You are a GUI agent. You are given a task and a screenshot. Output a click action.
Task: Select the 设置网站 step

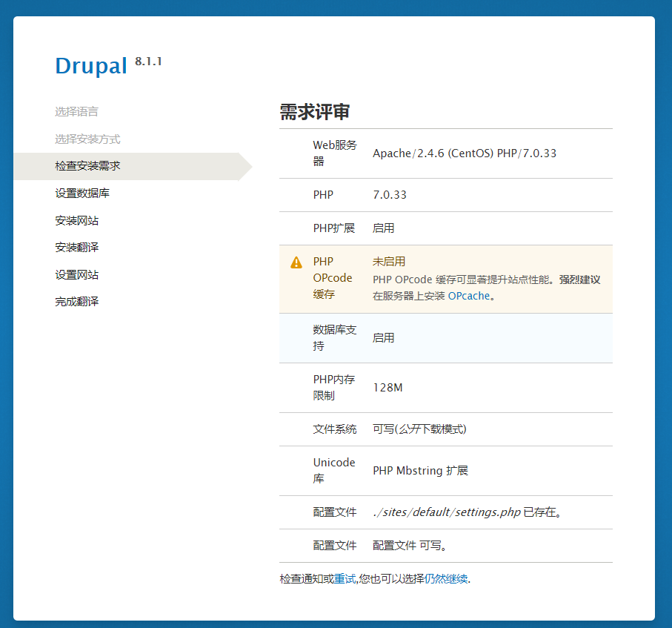(77, 274)
